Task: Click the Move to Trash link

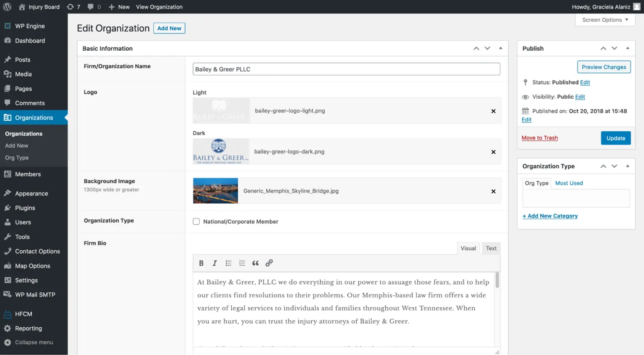Action: 539,138
